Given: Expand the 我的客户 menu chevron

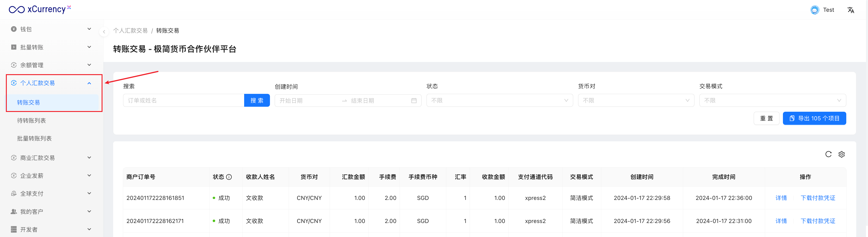Looking at the screenshot, I should (89, 211).
